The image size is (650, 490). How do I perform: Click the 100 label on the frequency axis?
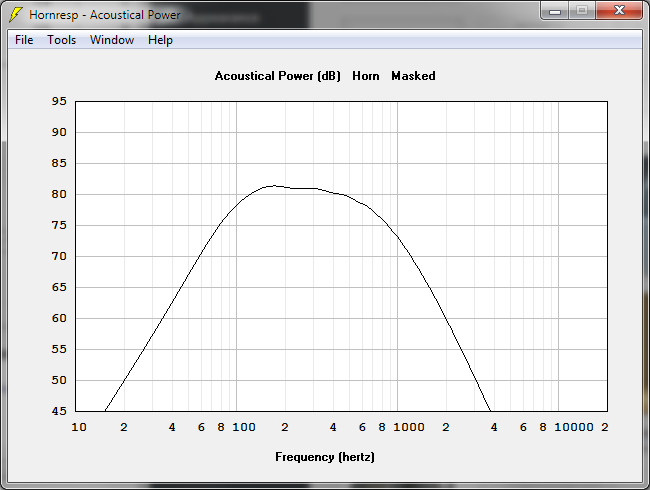click(x=244, y=428)
